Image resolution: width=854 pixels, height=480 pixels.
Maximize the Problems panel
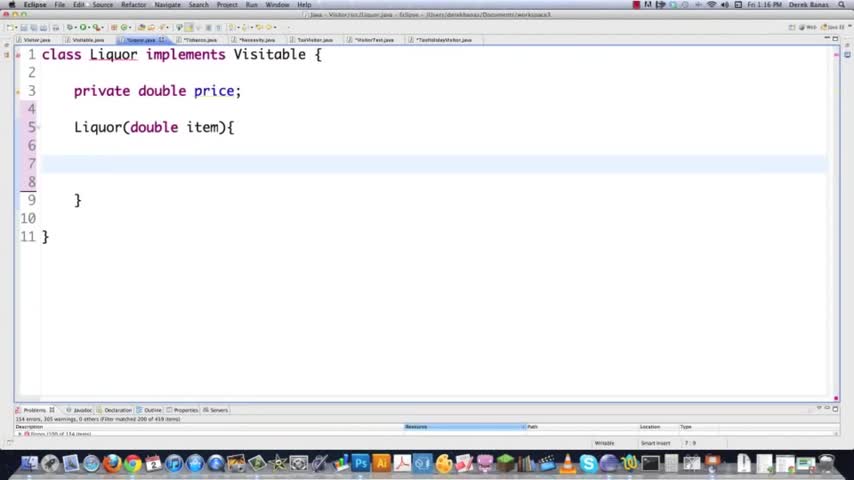(x=835, y=408)
